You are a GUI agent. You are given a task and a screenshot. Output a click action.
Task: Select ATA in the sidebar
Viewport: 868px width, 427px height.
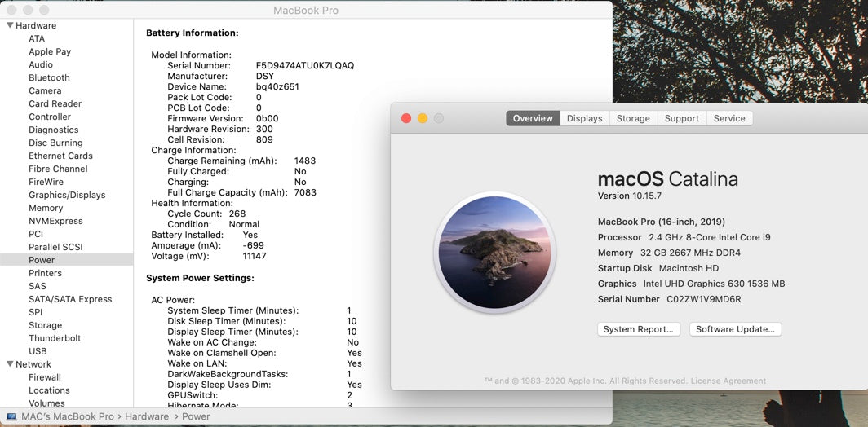37,39
